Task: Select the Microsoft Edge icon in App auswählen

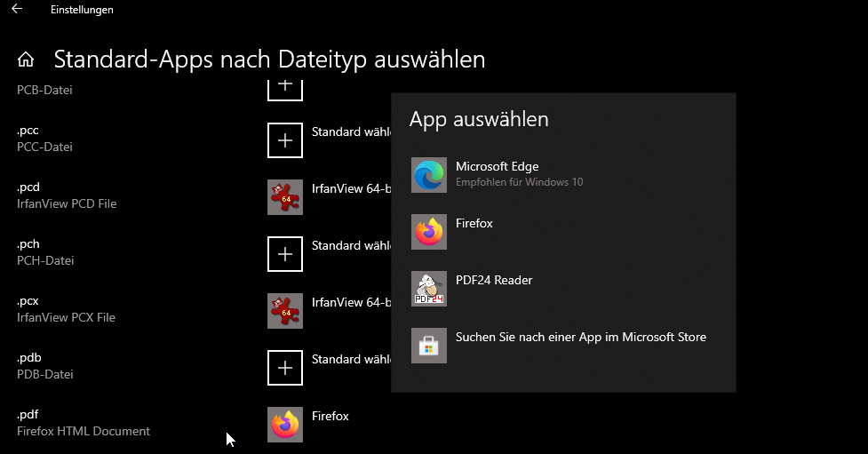Action: (428, 175)
